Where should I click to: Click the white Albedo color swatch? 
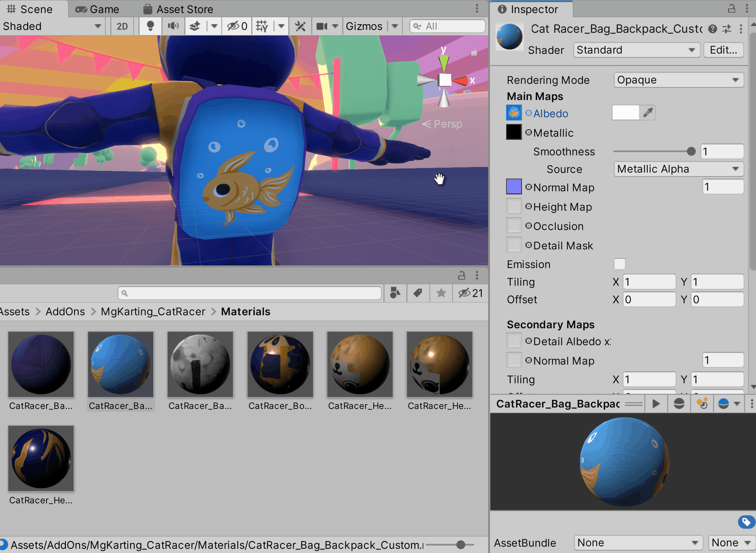pos(626,113)
